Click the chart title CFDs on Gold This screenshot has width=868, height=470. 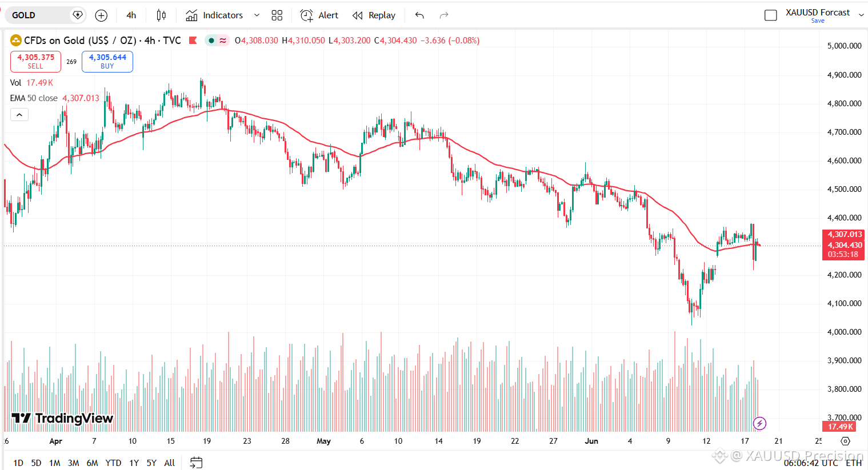click(x=102, y=41)
